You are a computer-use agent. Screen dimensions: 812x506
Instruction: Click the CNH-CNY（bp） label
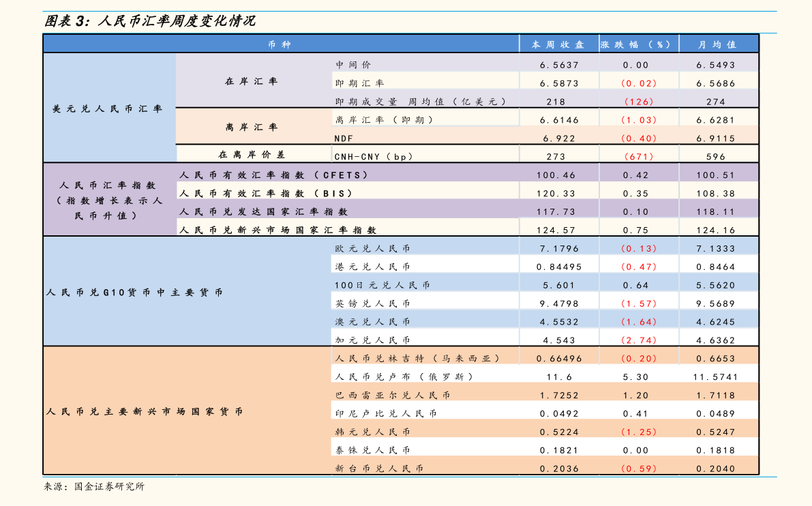(x=374, y=156)
